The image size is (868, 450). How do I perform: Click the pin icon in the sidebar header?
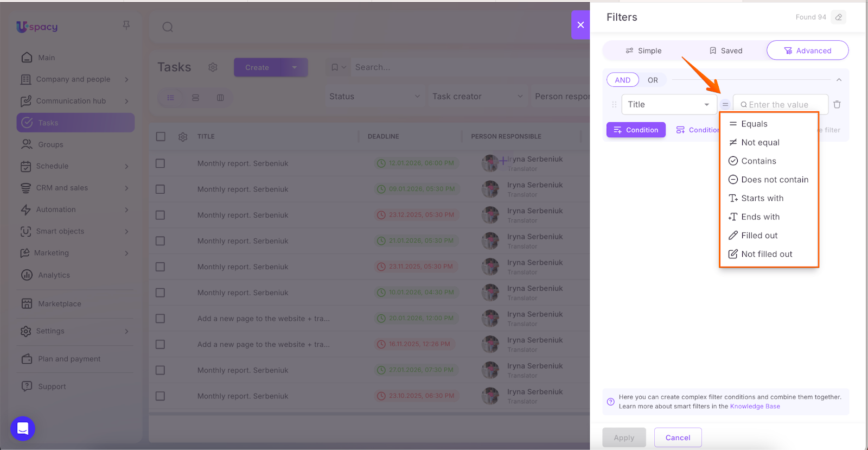click(x=126, y=26)
